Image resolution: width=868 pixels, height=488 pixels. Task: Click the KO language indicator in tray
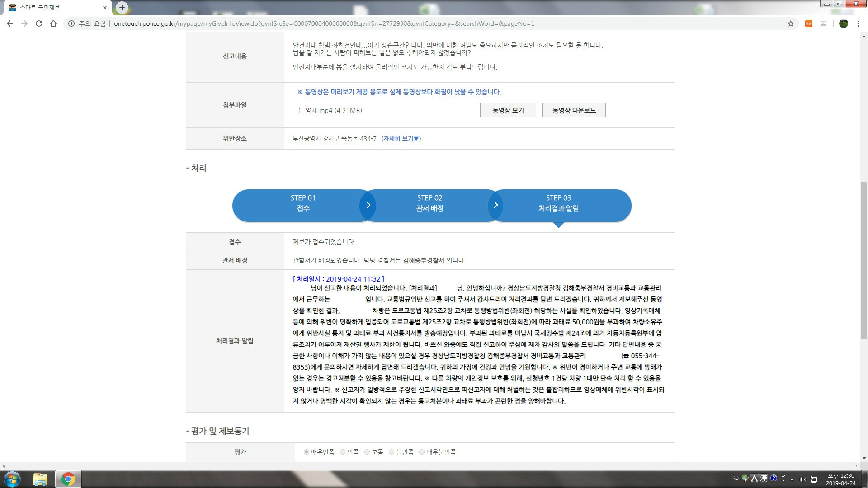point(736,478)
